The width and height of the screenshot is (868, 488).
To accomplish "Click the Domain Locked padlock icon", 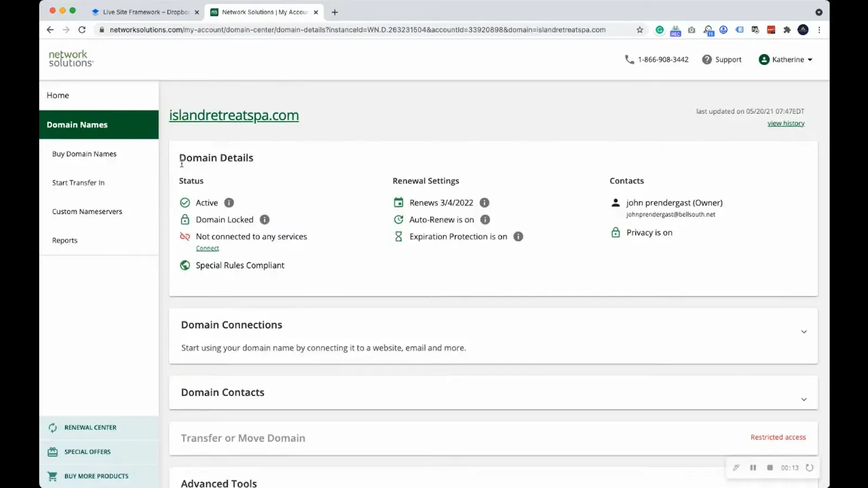I will click(x=185, y=220).
